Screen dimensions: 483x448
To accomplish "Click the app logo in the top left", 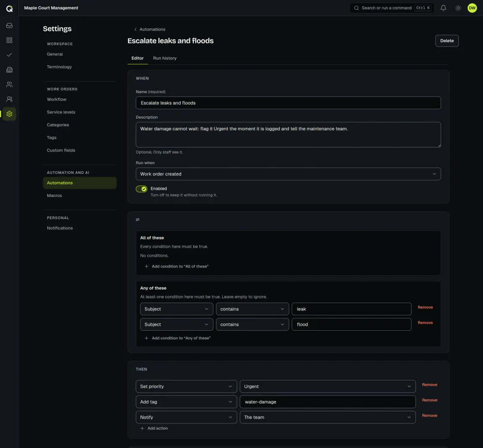I will [10, 8].
